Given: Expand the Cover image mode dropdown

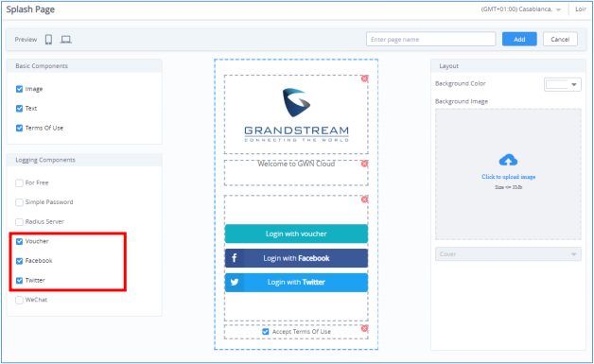Looking at the screenshot, I should (508, 254).
